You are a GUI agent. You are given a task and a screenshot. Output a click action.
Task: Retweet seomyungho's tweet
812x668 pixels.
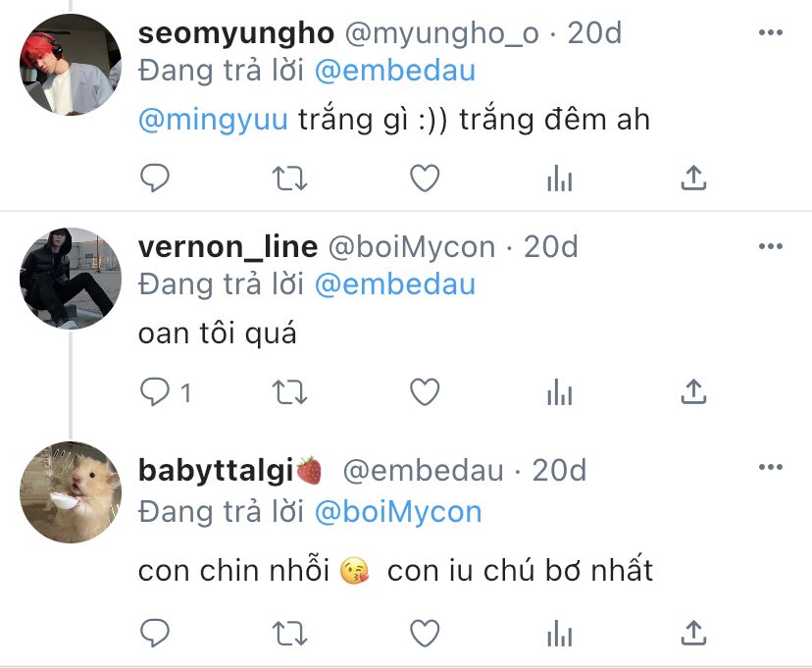[x=289, y=179]
